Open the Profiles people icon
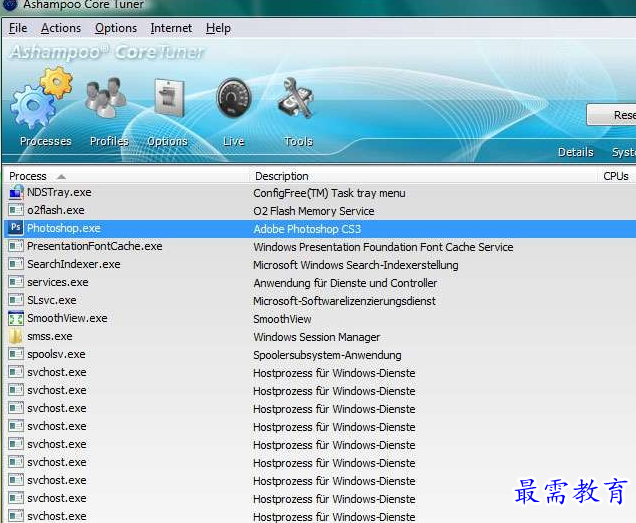The height and width of the screenshot is (523, 636). click(x=106, y=97)
